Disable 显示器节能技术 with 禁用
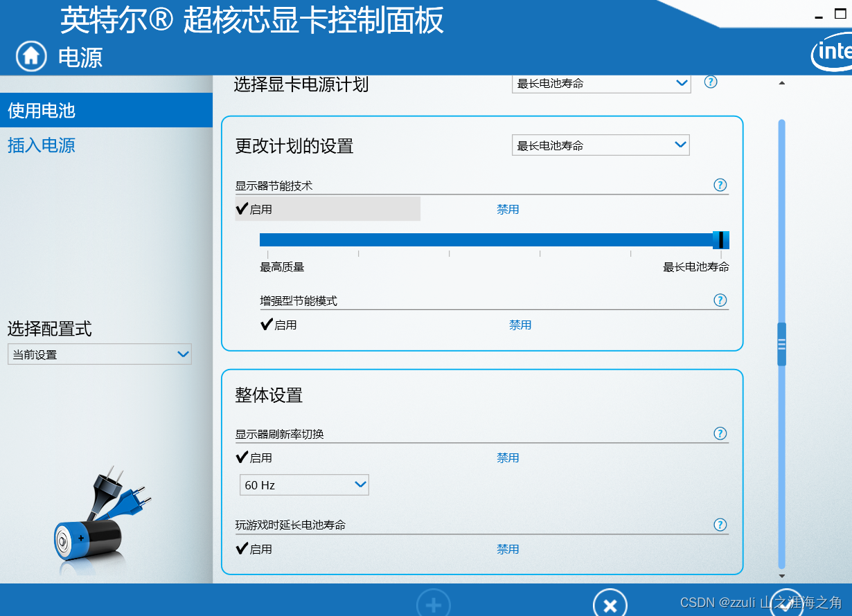This screenshot has height=616, width=852. click(508, 209)
